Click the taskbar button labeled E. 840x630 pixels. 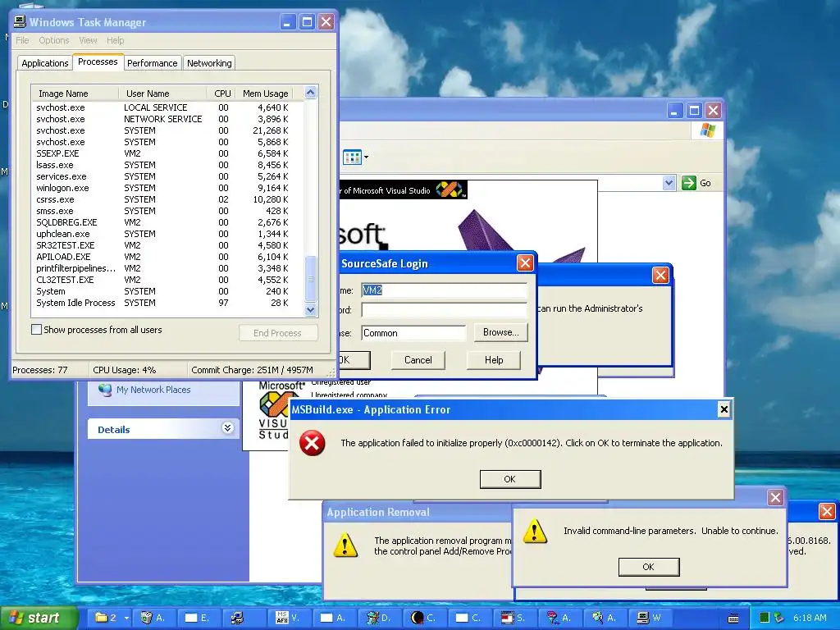coord(197,618)
